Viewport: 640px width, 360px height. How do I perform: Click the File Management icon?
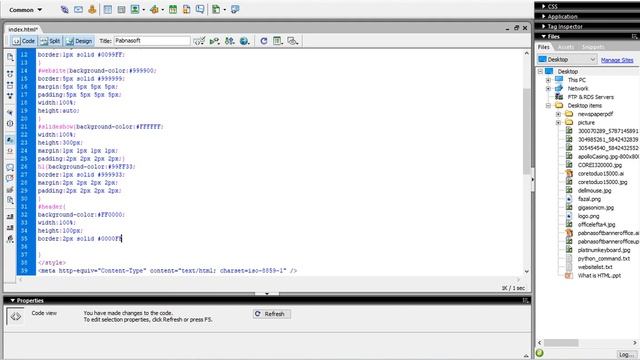point(229,41)
